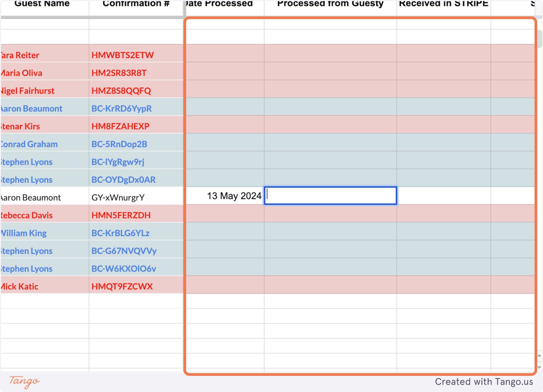The width and height of the screenshot is (543, 392).
Task: Click the Tango logo
Action: [x=24, y=382]
